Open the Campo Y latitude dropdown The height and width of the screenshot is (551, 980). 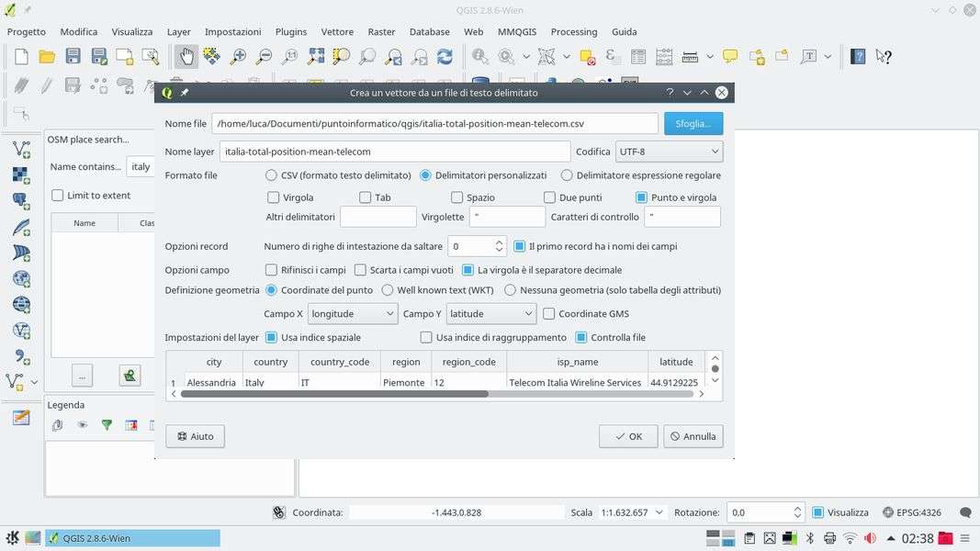(490, 314)
